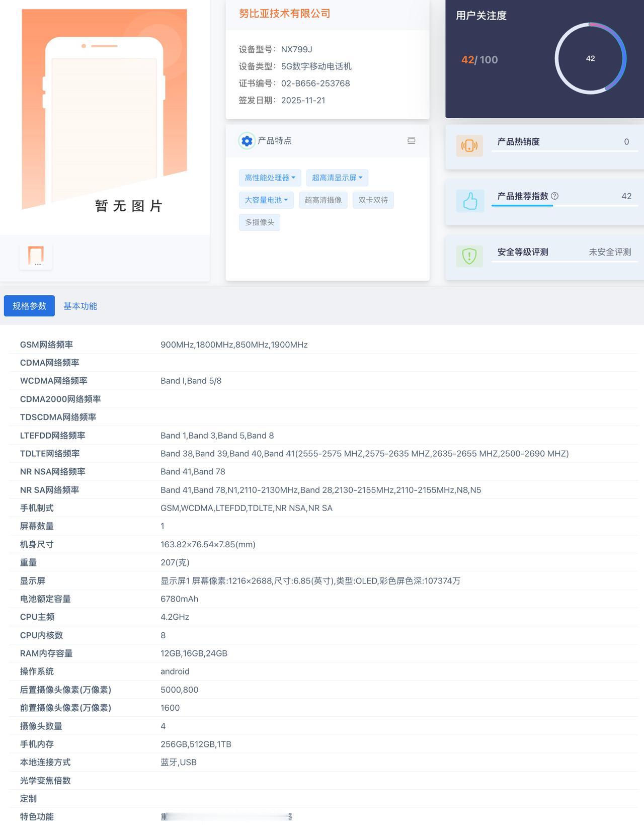Screen dimensions: 644x838
Task: Click the 产品推荐指数 progress bar
Action: pyautogui.click(x=565, y=205)
